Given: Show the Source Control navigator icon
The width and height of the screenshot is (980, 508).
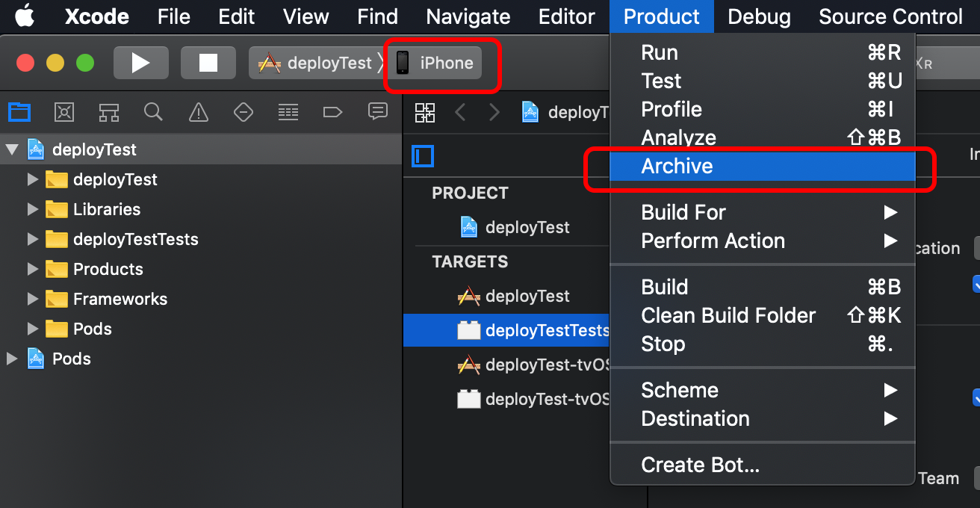Looking at the screenshot, I should [64, 112].
